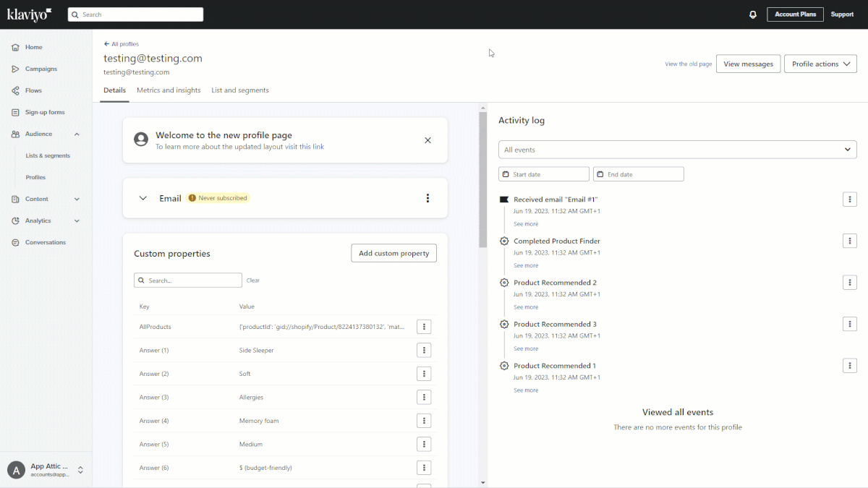The height and width of the screenshot is (488, 868).
Task: Click Add custom property button
Action: pos(393,253)
